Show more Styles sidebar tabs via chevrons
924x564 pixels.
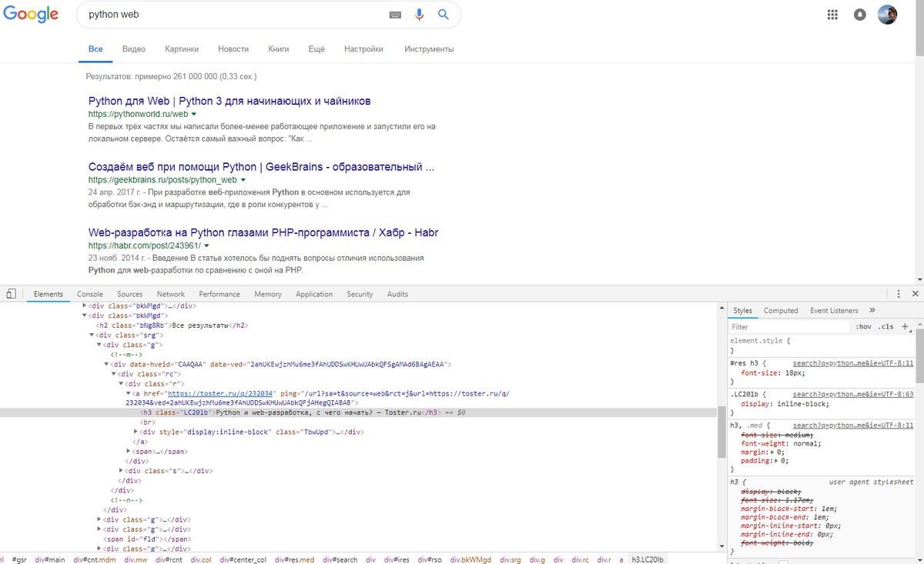point(872,310)
